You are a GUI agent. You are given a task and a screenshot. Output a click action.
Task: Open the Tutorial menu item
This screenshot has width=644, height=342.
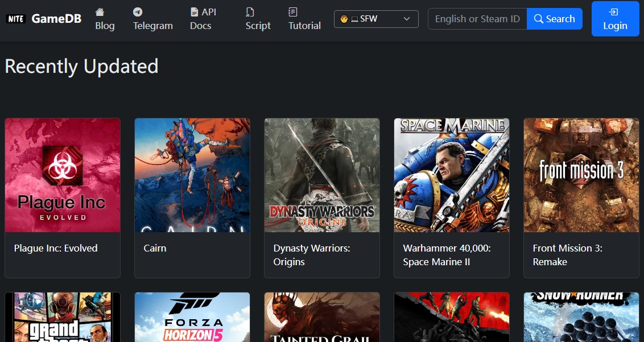click(x=304, y=26)
